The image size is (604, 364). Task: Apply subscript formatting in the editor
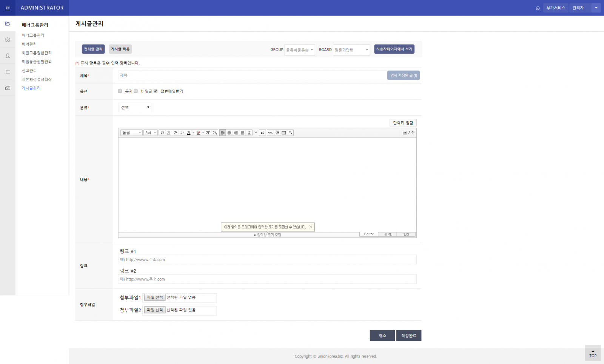214,133
